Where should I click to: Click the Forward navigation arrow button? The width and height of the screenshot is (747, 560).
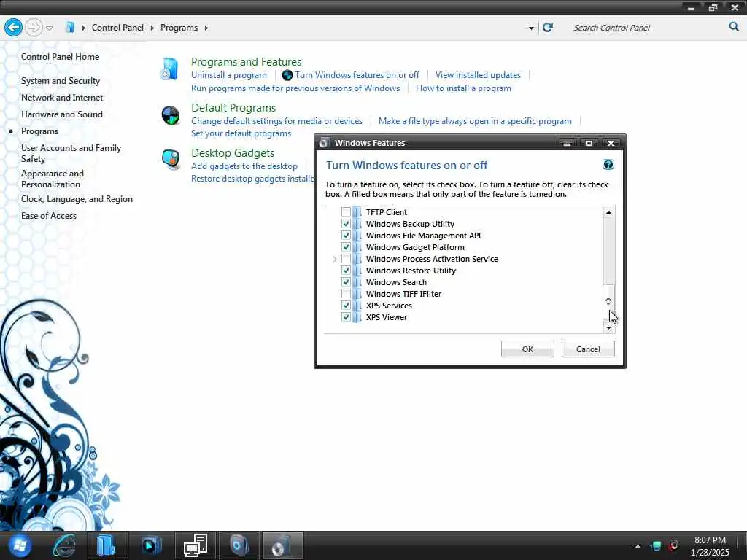[34, 28]
